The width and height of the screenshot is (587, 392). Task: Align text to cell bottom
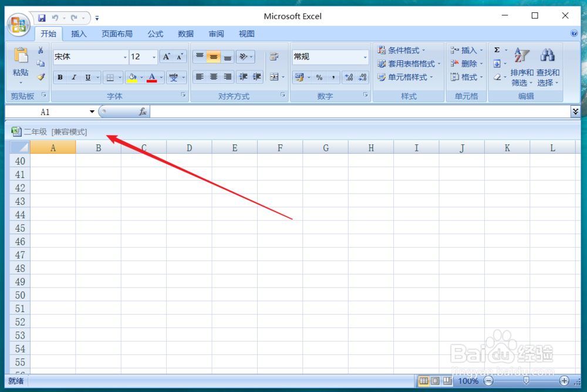click(227, 56)
